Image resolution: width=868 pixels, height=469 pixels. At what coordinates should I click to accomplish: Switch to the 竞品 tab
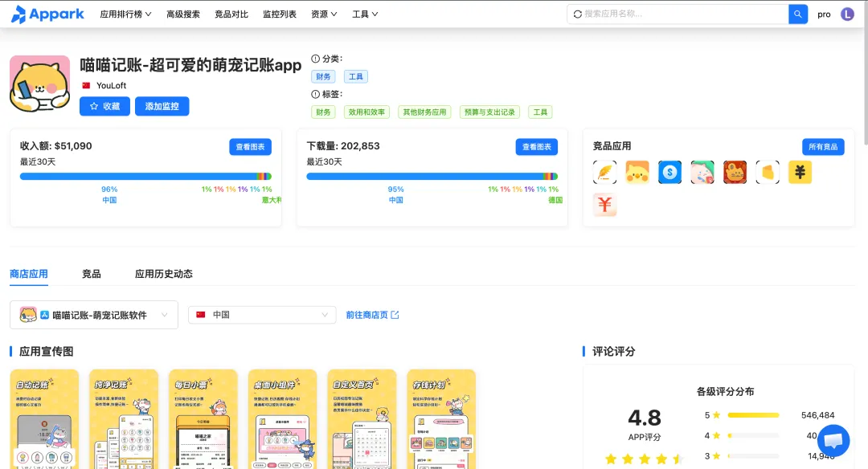(92, 274)
